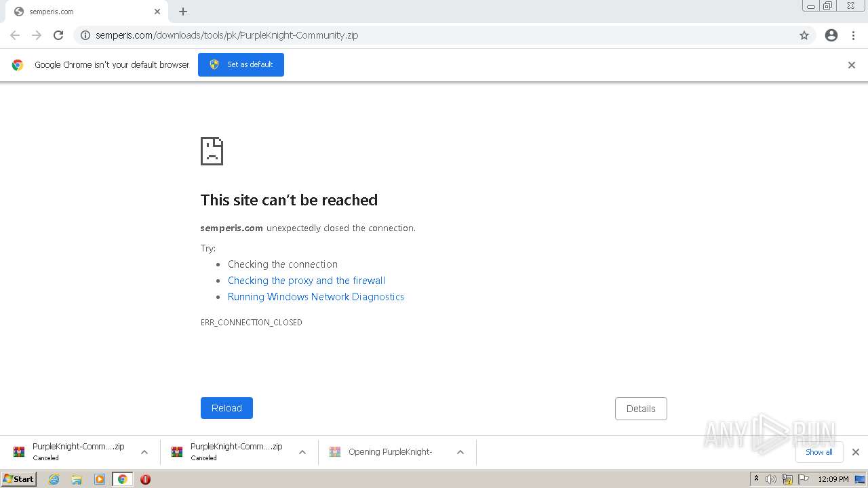Click Show all downloads
The image size is (868, 488).
(x=819, y=452)
